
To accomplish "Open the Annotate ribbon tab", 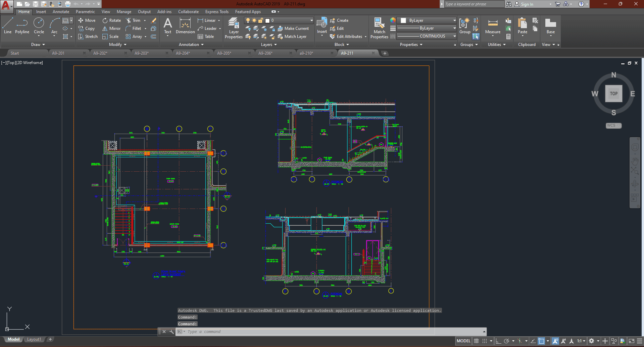I will [61, 12].
